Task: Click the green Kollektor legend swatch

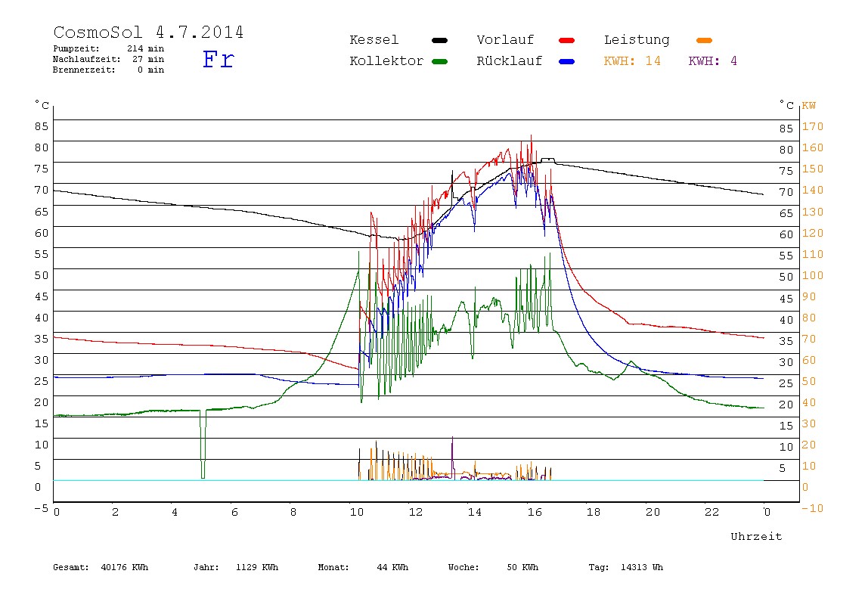Action: [439, 61]
